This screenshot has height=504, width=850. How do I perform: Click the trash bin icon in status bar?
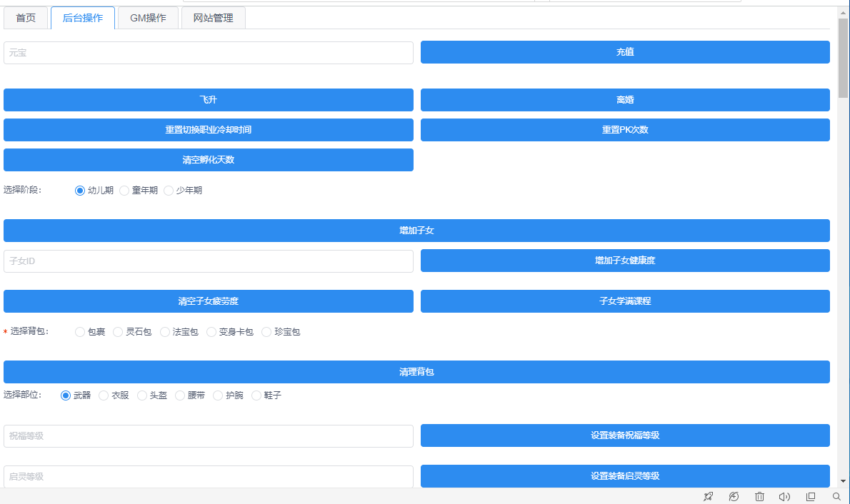coord(759,496)
